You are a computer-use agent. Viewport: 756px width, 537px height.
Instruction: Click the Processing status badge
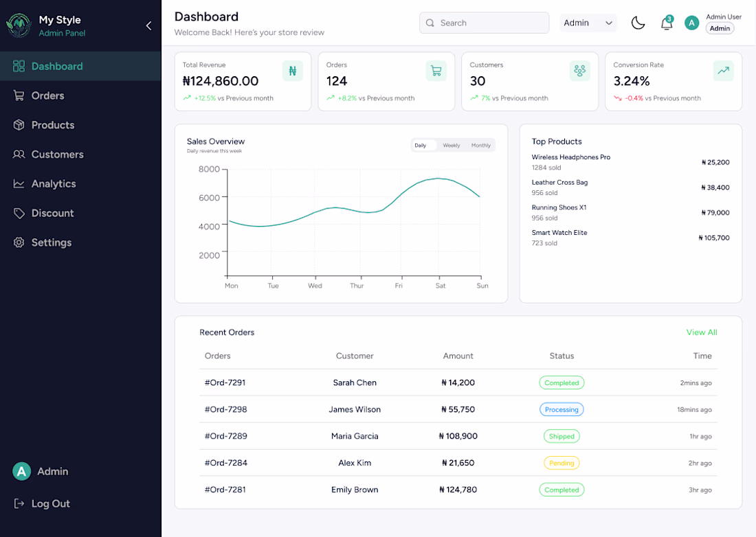tap(562, 409)
